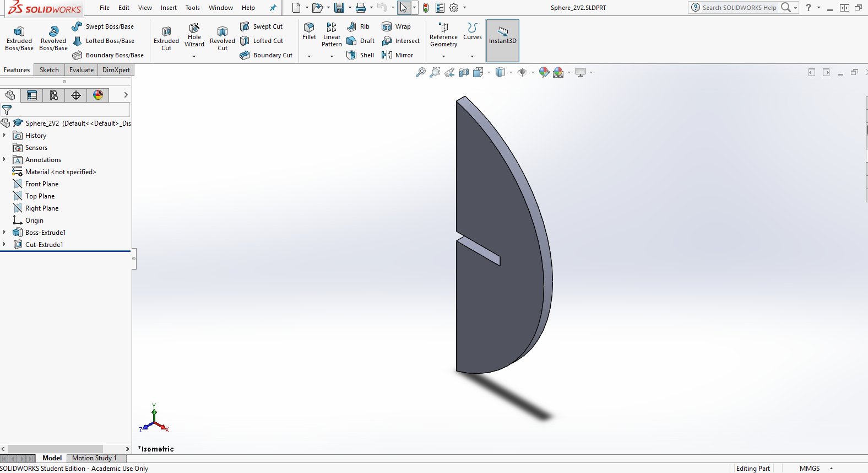868x473 pixels.
Task: Open the DimXpertManager tab icon
Action: (76, 95)
